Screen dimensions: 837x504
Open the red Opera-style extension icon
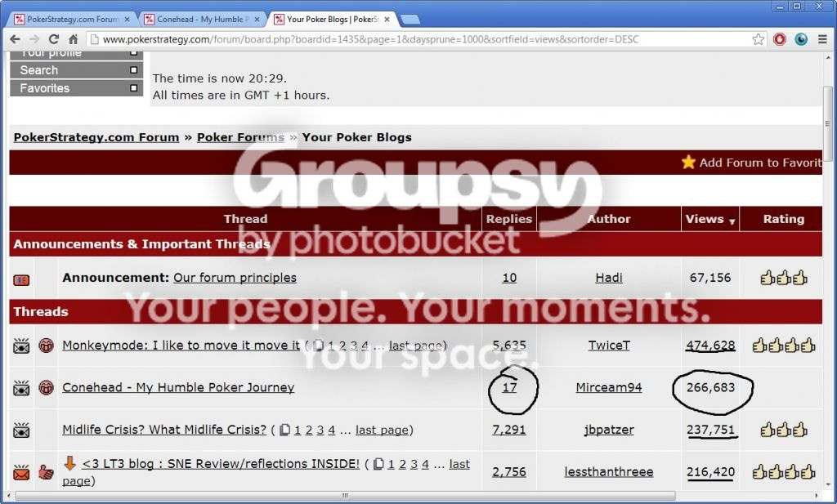pos(779,39)
